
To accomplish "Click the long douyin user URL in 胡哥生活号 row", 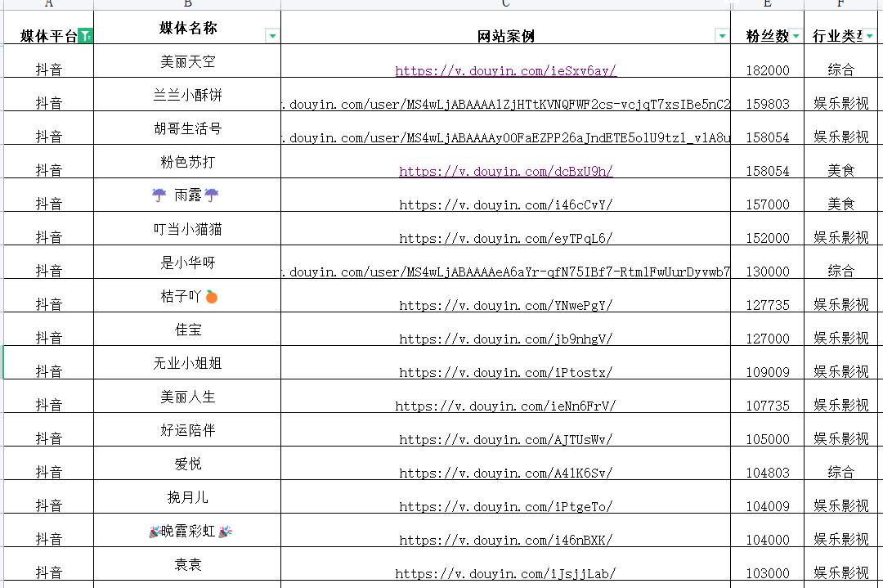I will (x=506, y=137).
